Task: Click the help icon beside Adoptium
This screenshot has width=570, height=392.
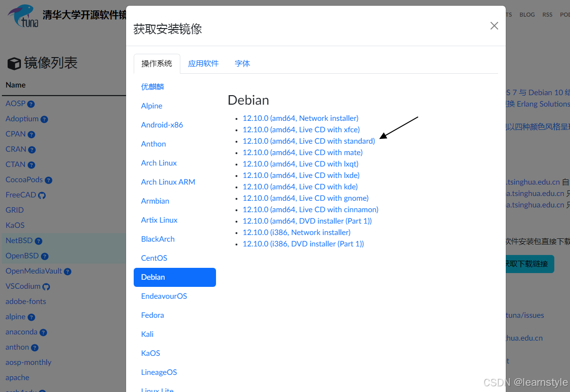Action: coord(44,119)
